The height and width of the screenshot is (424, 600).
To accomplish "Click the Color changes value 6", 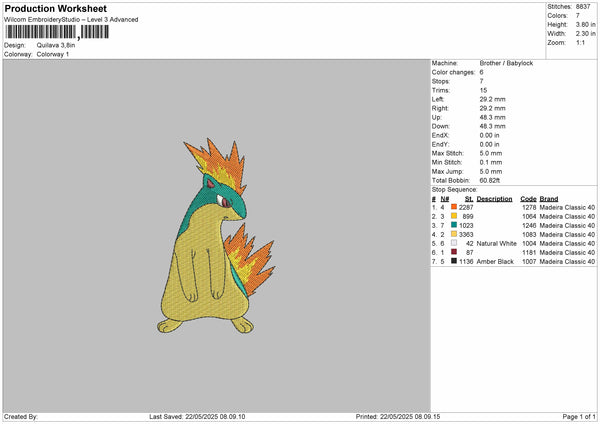I will 481,72.
